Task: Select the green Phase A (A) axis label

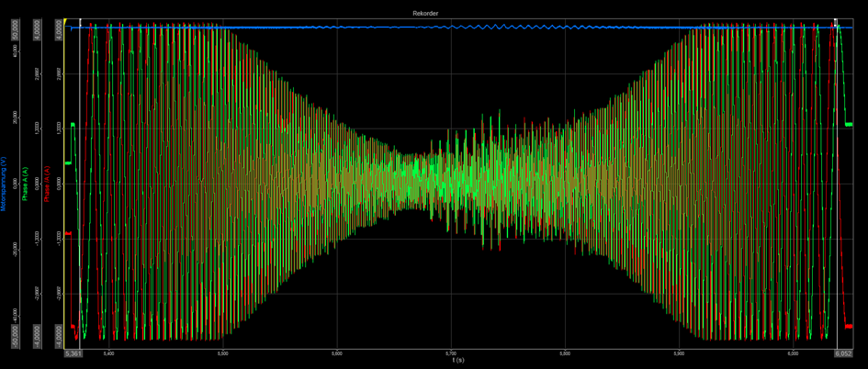Action: [x=25, y=184]
